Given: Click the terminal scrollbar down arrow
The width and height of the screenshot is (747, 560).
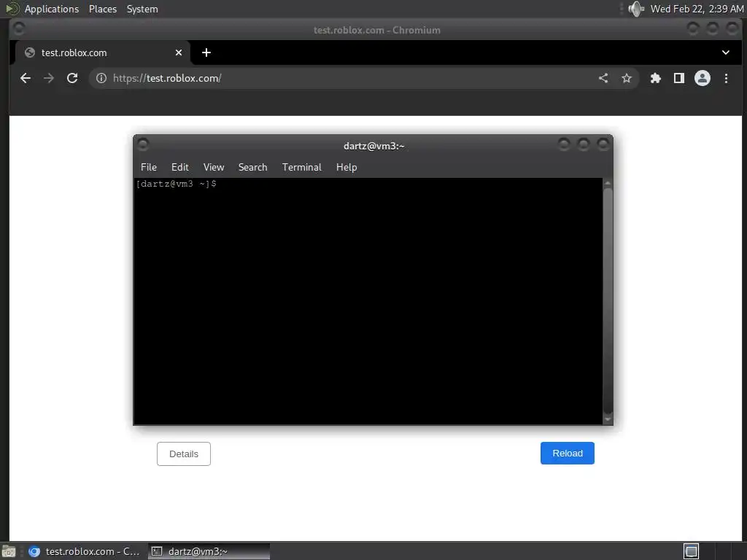Looking at the screenshot, I should pyautogui.click(x=608, y=419).
